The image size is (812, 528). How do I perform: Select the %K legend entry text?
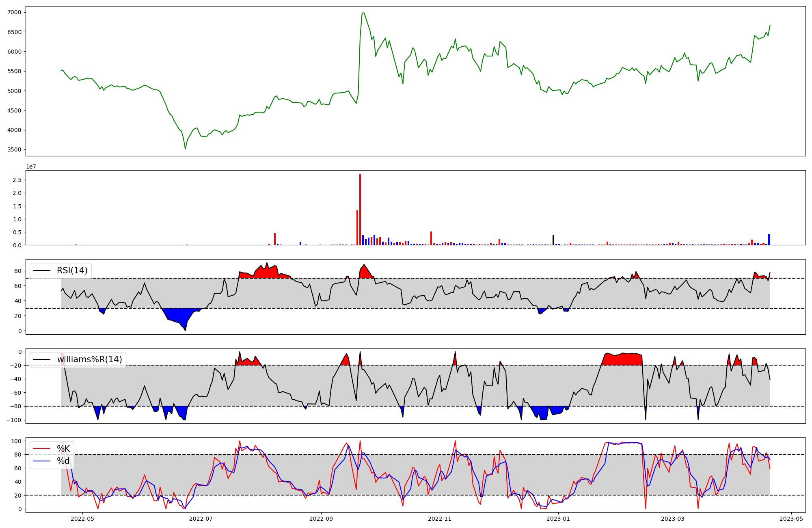coord(63,449)
